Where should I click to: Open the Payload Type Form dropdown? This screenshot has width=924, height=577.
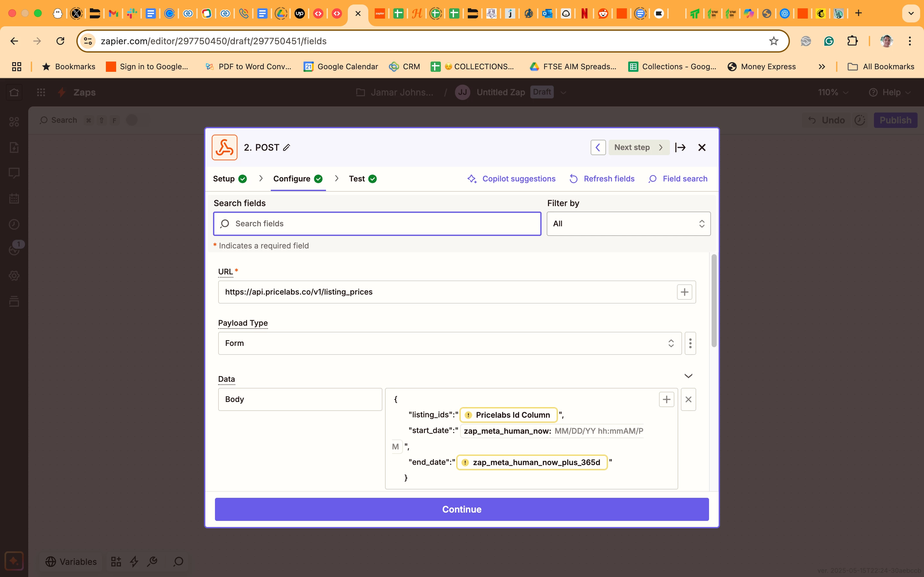(x=449, y=343)
